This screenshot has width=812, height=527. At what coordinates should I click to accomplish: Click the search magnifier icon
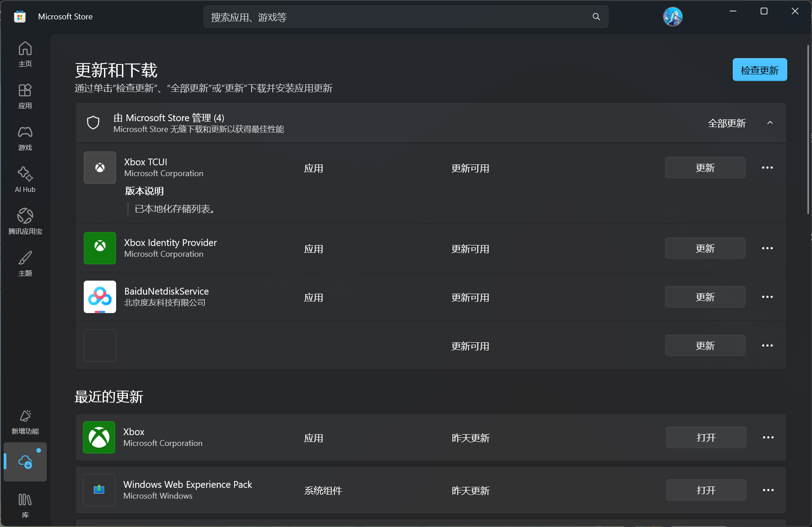[x=596, y=17]
